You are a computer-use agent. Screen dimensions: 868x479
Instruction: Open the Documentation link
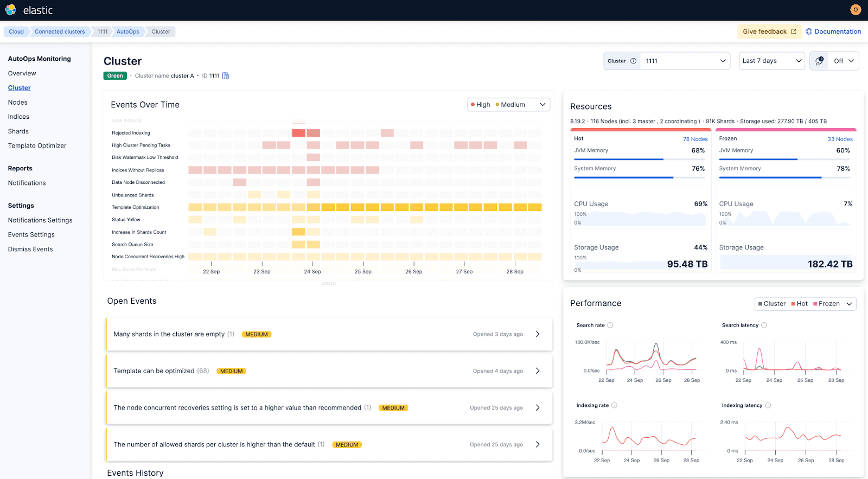pyautogui.click(x=833, y=32)
